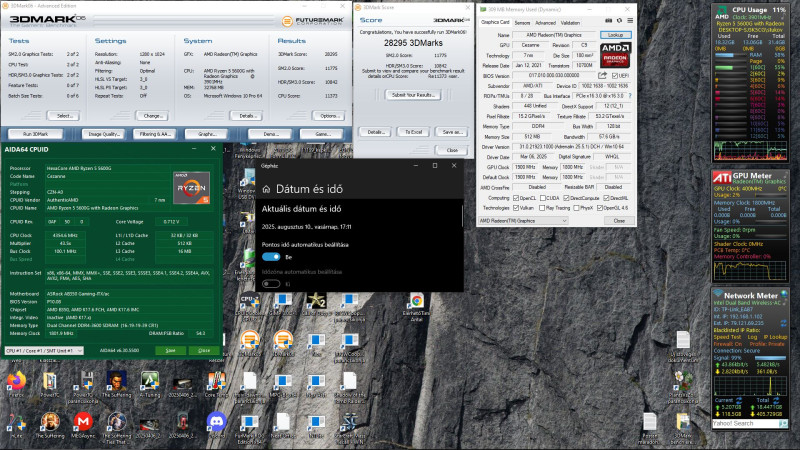Click the settings window vertical scrollbar
Screen dimensions: 800x450
(x=462, y=217)
